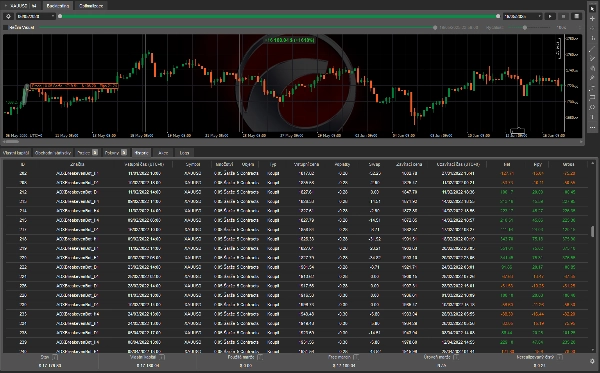Adjust the backtest speed slider handle
The height and width of the screenshot is (373, 600).
525,28
